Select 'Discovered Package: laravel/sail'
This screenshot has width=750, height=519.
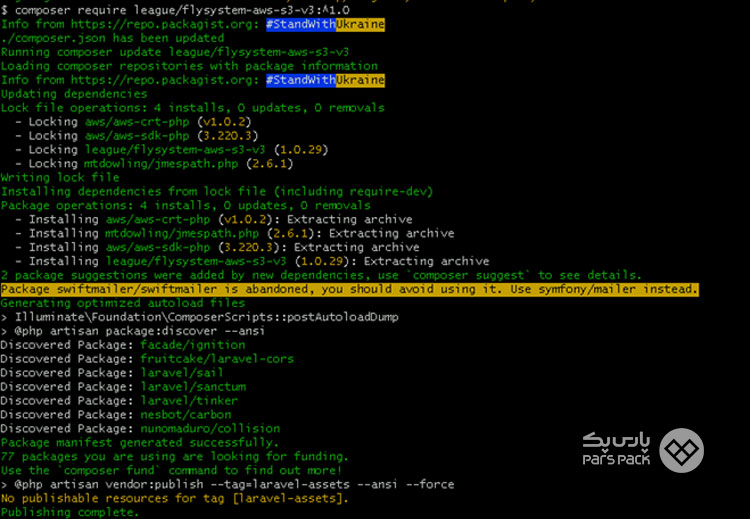[x=112, y=372]
